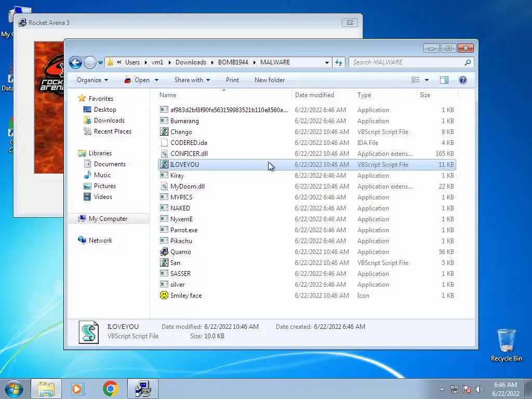The height and width of the screenshot is (399, 532).
Task: Click Users in the address bar breadcrumb
Action: 132,62
